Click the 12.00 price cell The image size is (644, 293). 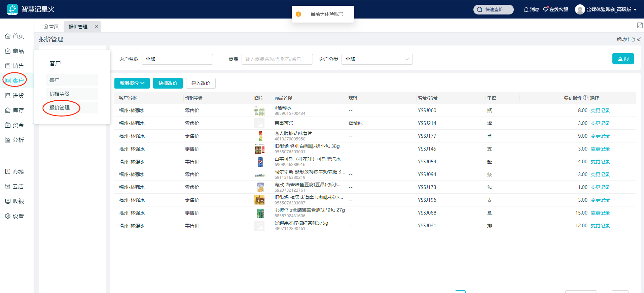(581, 226)
